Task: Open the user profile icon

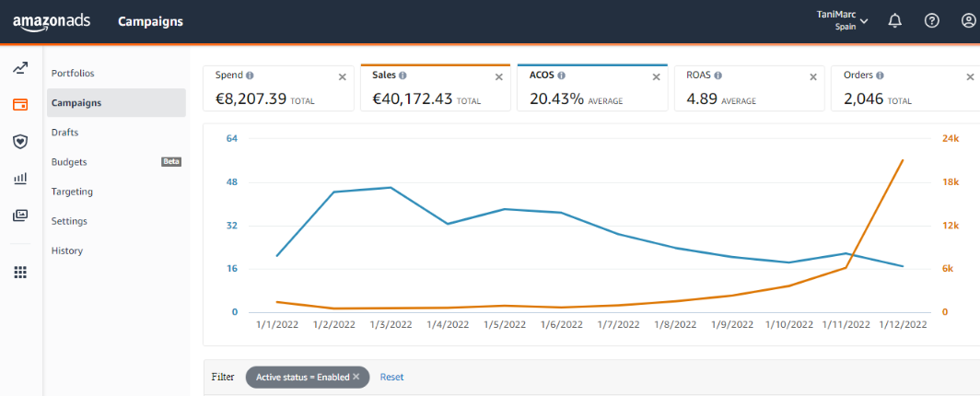Action: pyautogui.click(x=968, y=21)
